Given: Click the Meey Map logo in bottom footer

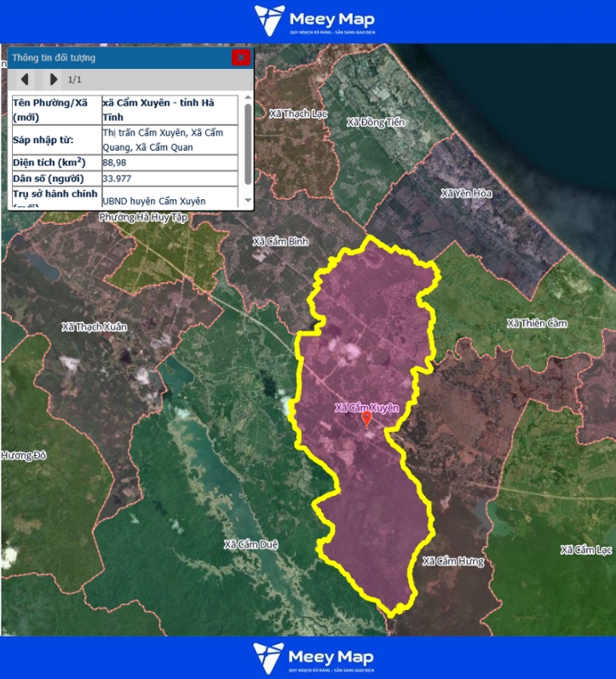Looking at the screenshot, I should pyautogui.click(x=314, y=658).
